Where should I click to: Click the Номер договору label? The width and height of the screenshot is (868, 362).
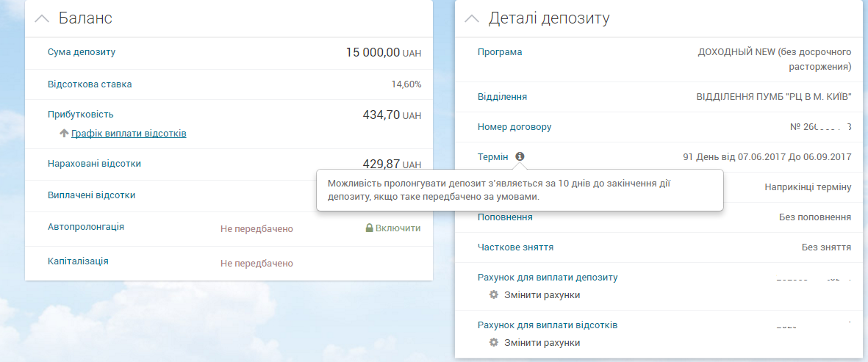point(514,126)
